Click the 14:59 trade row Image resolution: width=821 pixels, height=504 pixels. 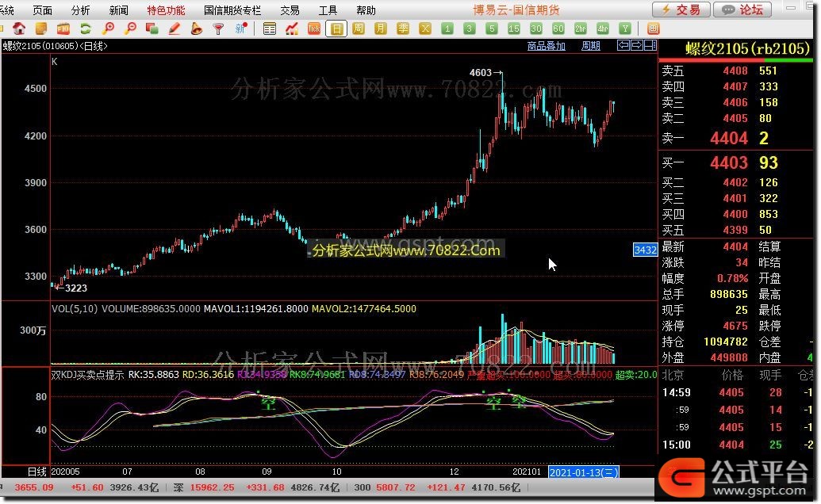pos(736,392)
